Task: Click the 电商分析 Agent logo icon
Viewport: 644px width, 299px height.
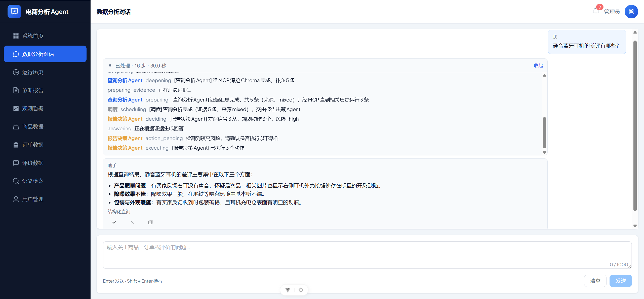Action: tap(14, 12)
